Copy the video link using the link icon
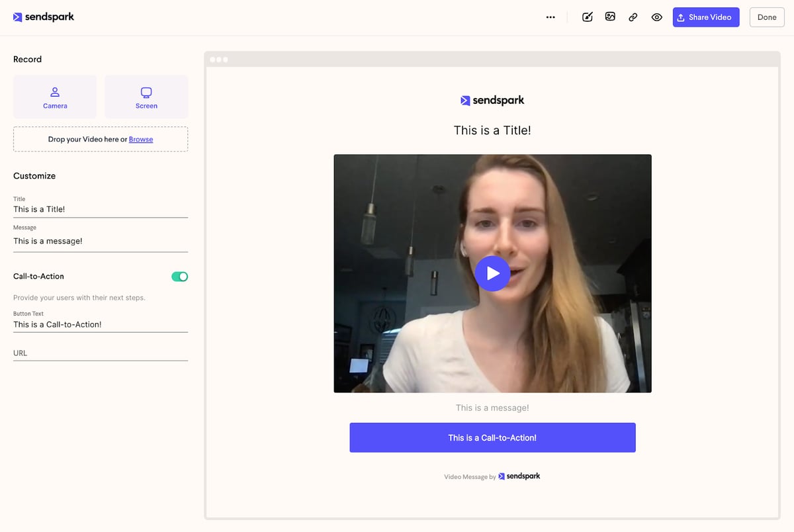This screenshot has height=532, width=794. [x=633, y=17]
